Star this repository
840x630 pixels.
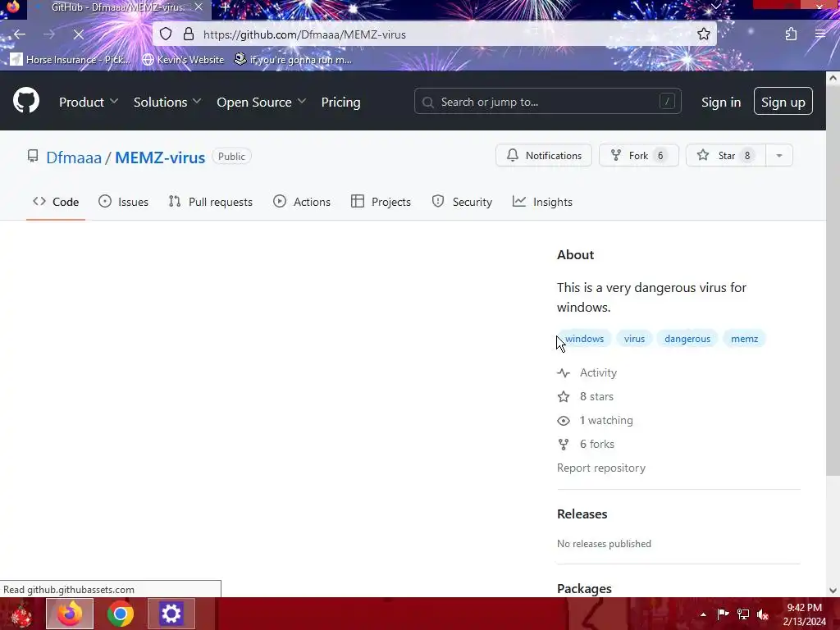tap(726, 155)
